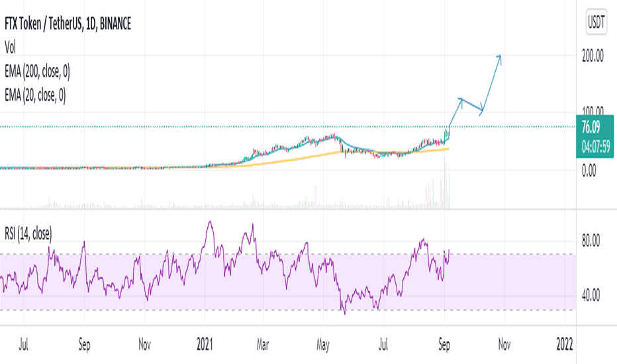Click the USDT currency button
Viewport: 617px width, 364px height.
(x=596, y=22)
